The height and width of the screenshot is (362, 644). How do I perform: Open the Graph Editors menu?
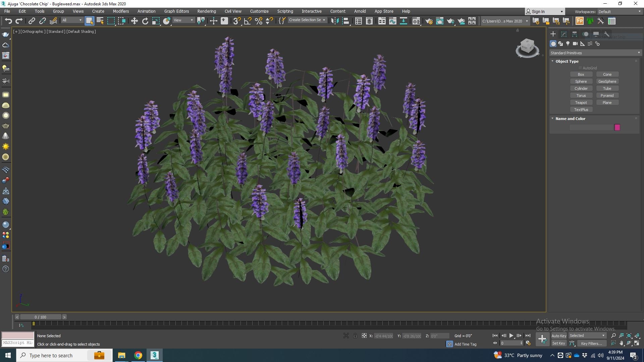coord(176,11)
